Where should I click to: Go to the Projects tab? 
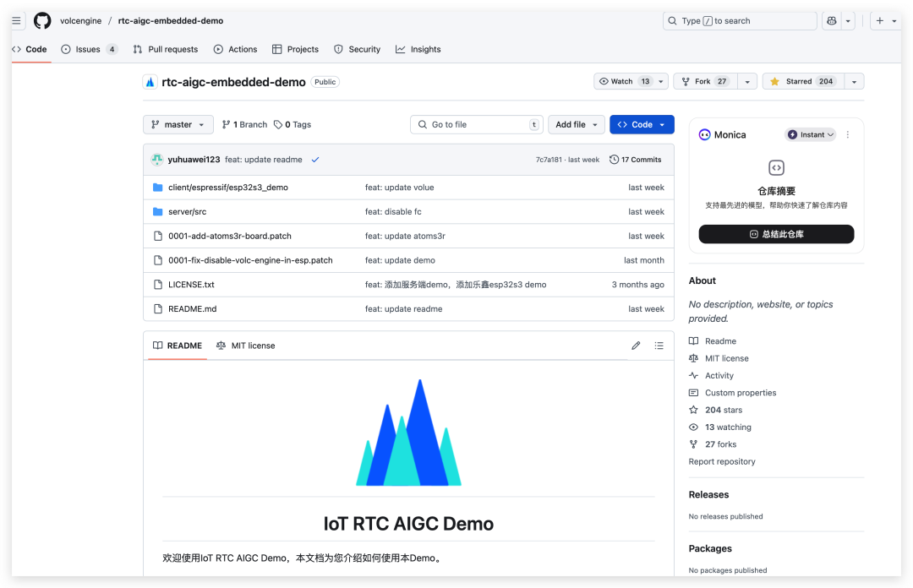pos(295,50)
